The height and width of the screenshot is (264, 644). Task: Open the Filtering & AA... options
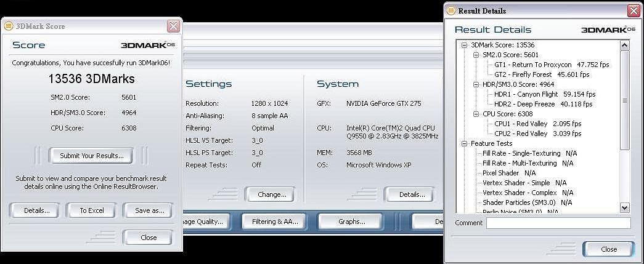coord(275,222)
